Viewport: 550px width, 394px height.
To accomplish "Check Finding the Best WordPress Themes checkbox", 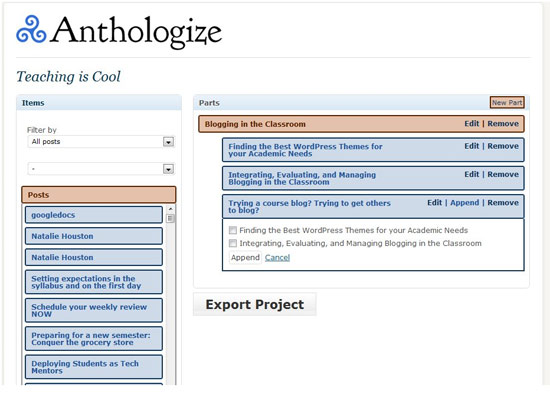I will point(233,230).
